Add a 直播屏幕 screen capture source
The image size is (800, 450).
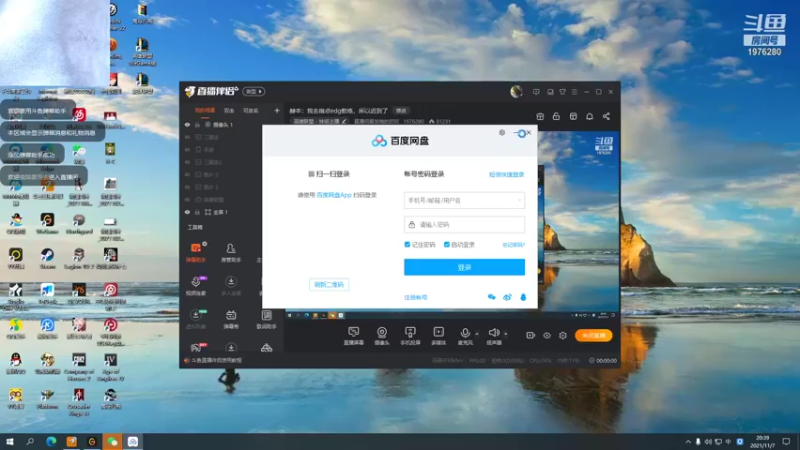pos(354,336)
